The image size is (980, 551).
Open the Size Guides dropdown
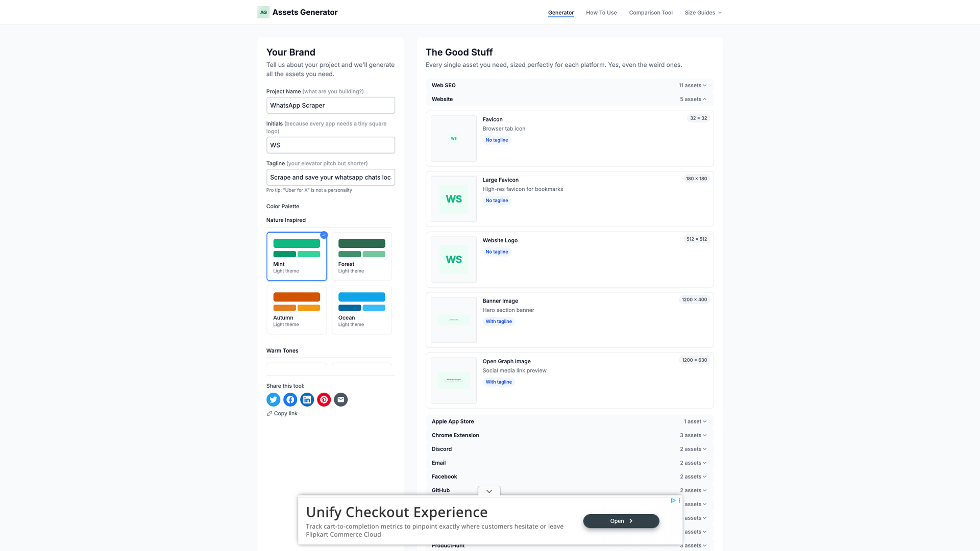tap(703, 13)
